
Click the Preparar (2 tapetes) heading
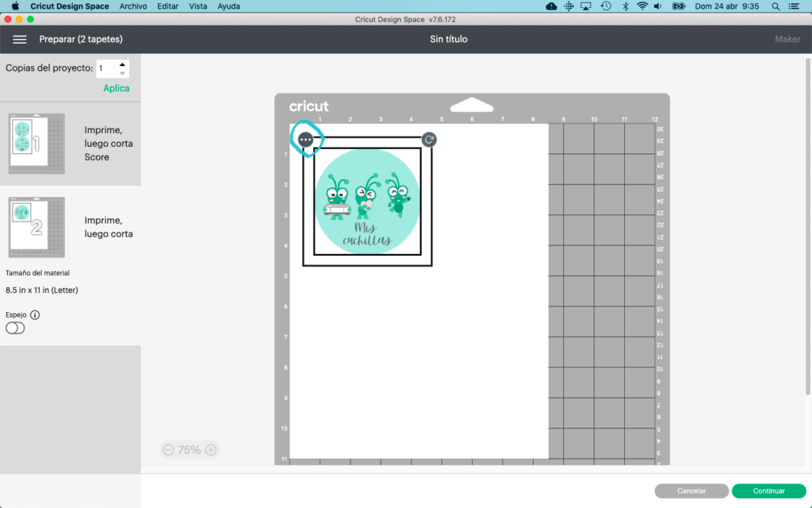click(x=81, y=40)
